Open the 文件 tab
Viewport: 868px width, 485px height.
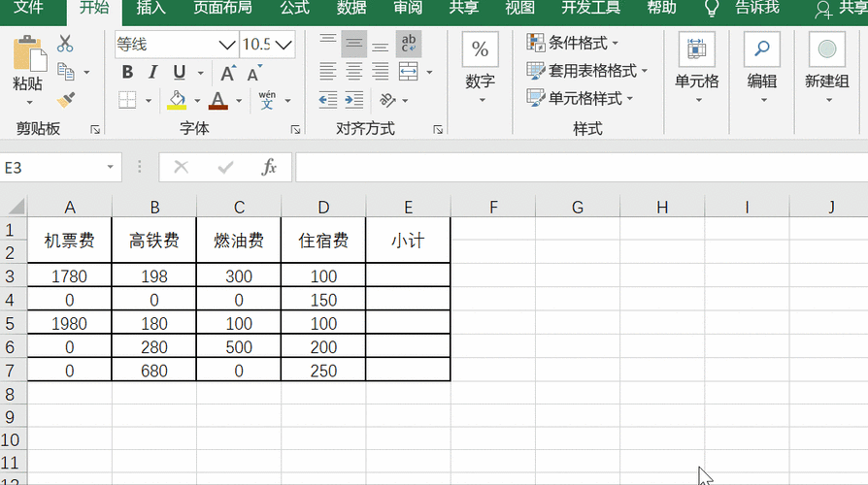coord(28,8)
